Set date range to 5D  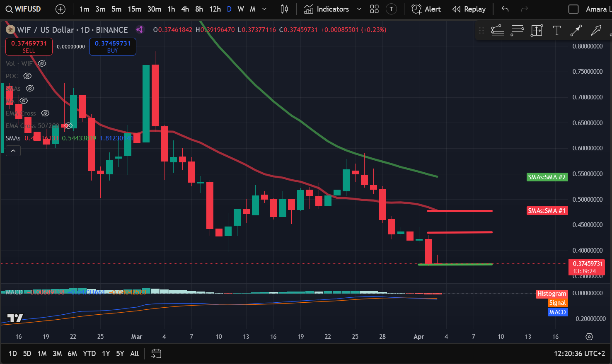pos(27,354)
